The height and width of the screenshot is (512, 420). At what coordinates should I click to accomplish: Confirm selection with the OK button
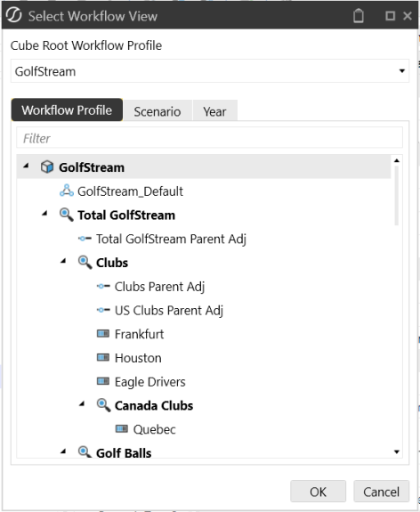pyautogui.click(x=318, y=492)
